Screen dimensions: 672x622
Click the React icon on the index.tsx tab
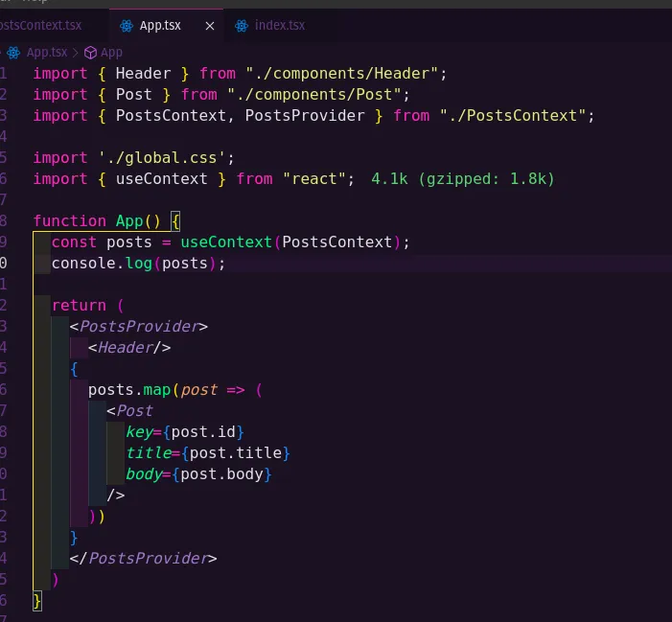coord(241,25)
